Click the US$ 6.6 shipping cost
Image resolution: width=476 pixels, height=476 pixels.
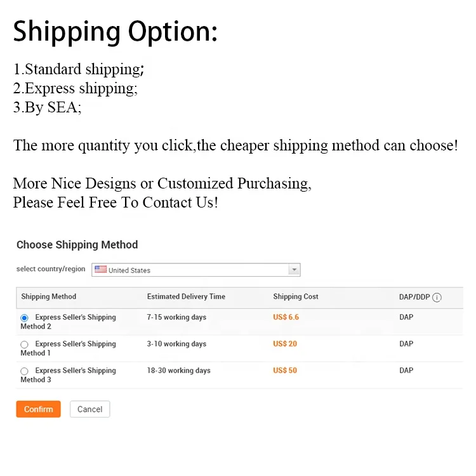286,317
